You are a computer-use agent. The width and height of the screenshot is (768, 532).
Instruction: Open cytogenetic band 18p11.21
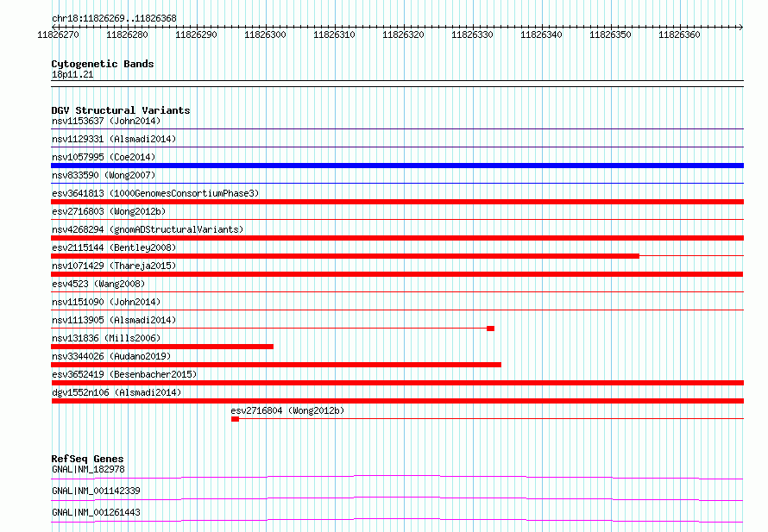(x=72, y=74)
